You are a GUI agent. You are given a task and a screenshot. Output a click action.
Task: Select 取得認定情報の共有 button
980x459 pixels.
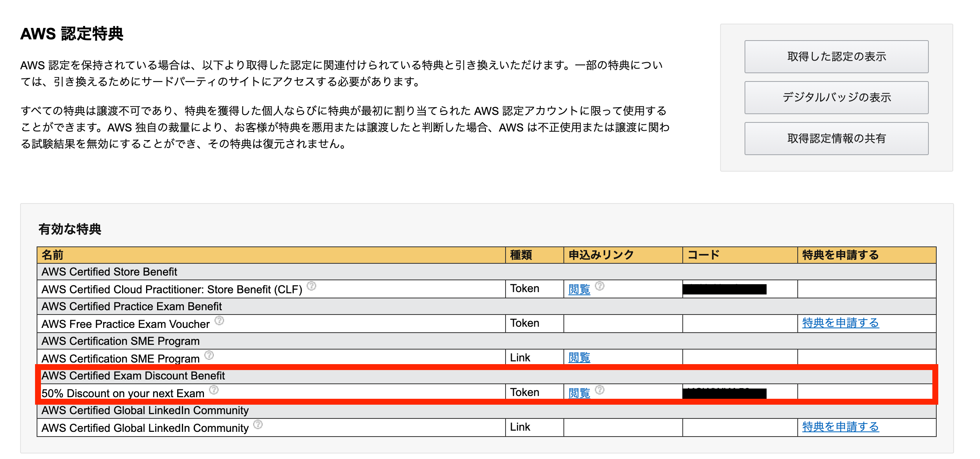836,138
